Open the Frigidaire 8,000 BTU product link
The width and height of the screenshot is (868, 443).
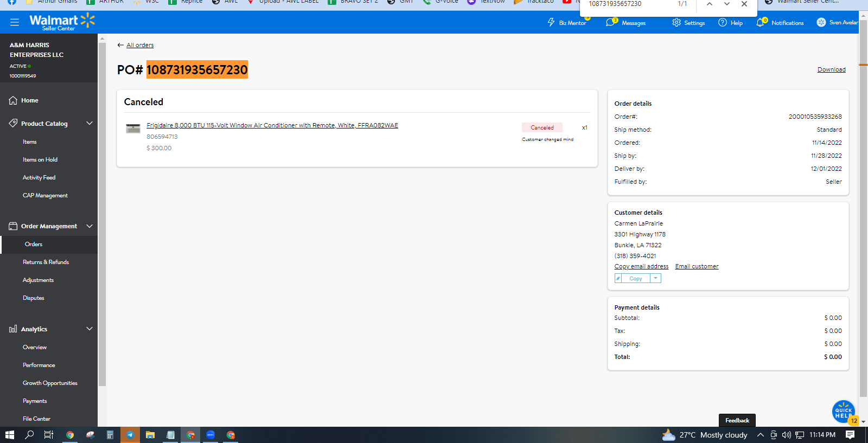pyautogui.click(x=272, y=125)
